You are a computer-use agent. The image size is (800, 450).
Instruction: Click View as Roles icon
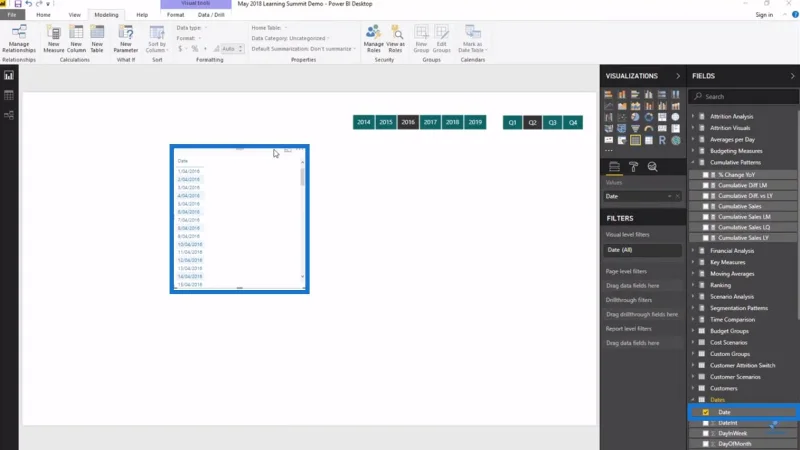point(395,38)
